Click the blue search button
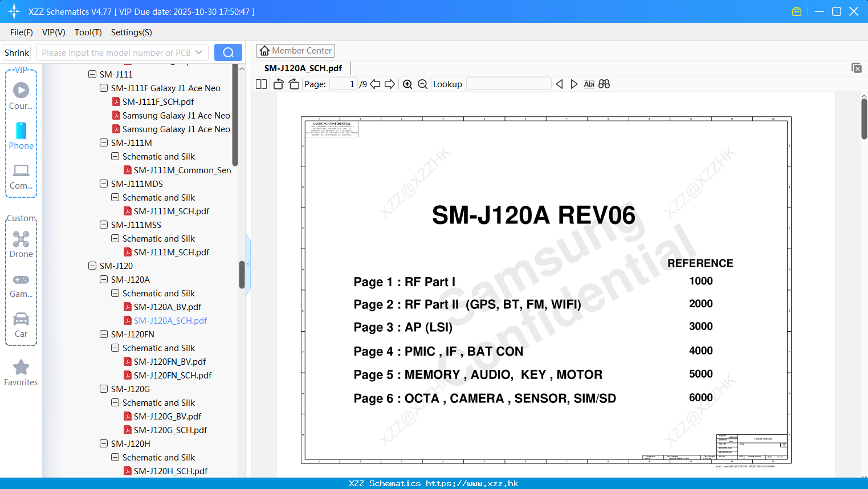The height and width of the screenshot is (489, 868). pos(228,52)
